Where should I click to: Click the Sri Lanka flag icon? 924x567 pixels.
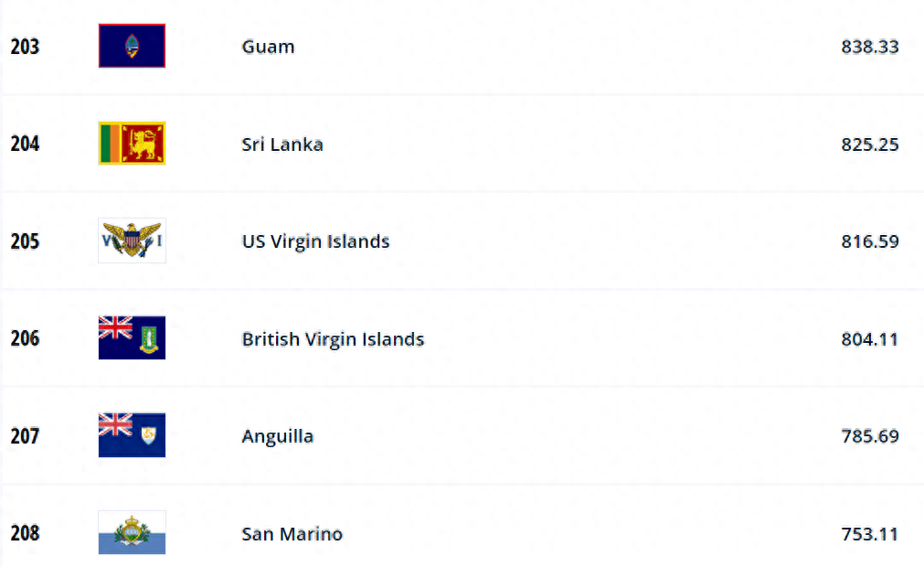coord(132,144)
